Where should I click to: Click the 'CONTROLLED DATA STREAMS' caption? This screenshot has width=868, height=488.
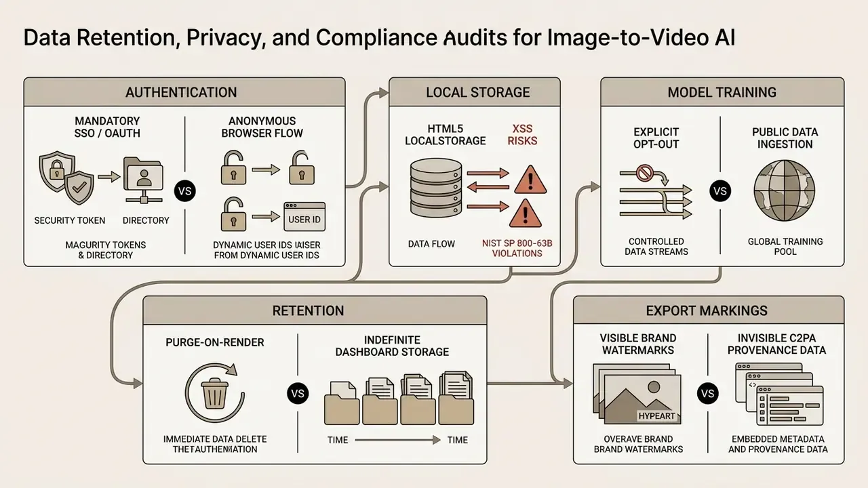tap(656, 246)
